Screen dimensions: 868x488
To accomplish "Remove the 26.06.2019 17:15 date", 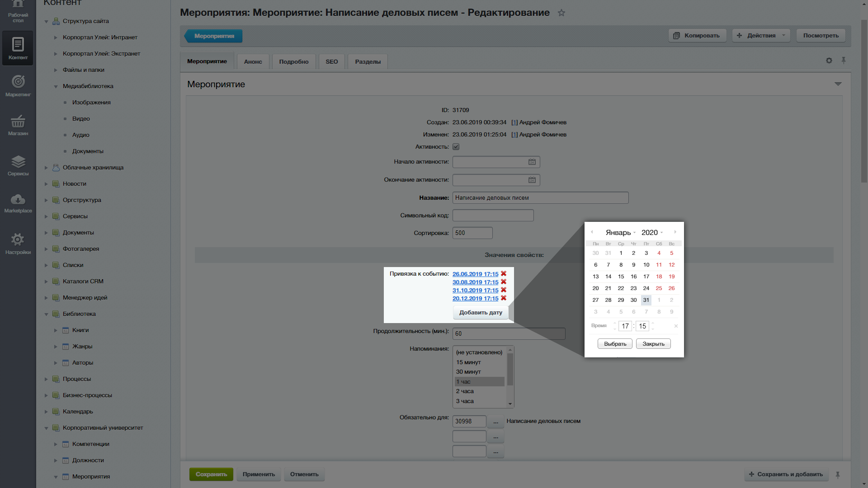I will point(504,273).
